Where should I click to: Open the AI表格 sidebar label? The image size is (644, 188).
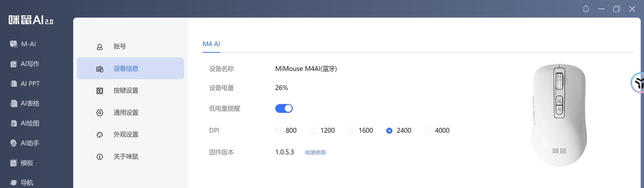(x=30, y=103)
